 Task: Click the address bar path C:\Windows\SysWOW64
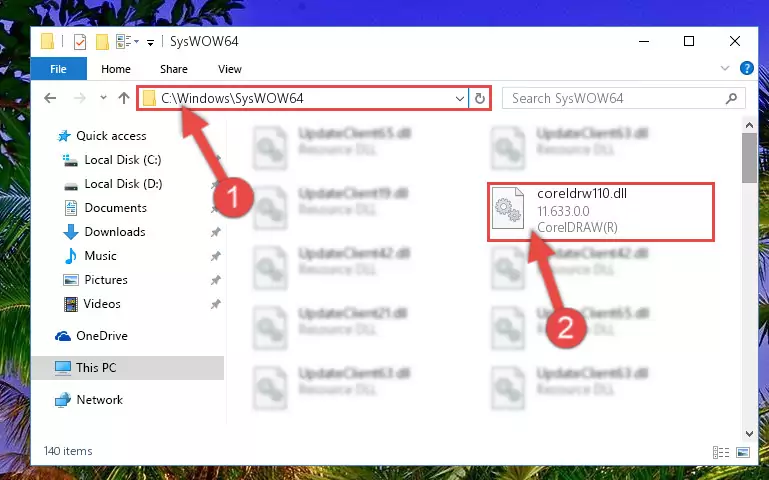pos(232,99)
